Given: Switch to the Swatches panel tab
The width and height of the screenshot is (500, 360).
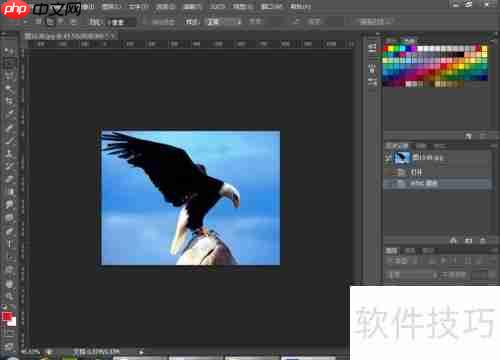Looking at the screenshot, I should pos(409,40).
